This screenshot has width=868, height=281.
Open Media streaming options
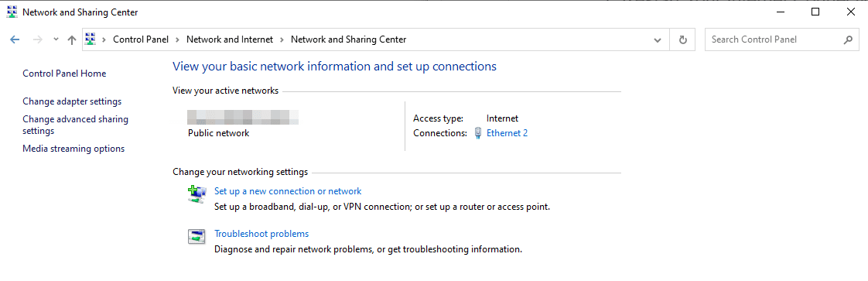pyautogui.click(x=73, y=149)
